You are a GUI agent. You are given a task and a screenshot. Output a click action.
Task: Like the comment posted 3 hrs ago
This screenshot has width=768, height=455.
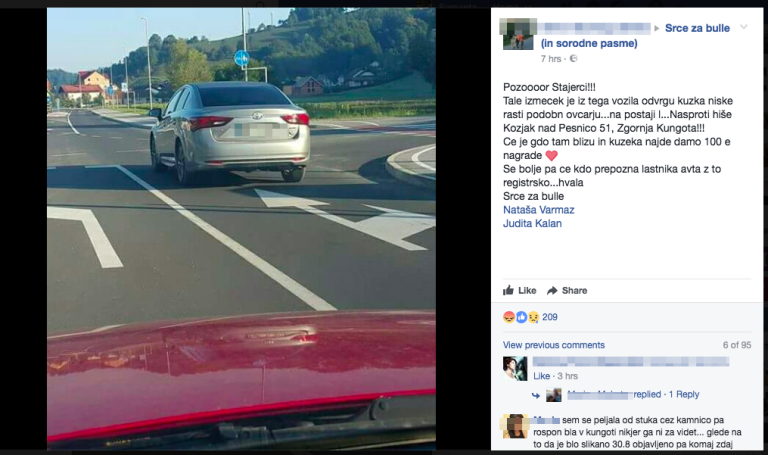(x=541, y=376)
